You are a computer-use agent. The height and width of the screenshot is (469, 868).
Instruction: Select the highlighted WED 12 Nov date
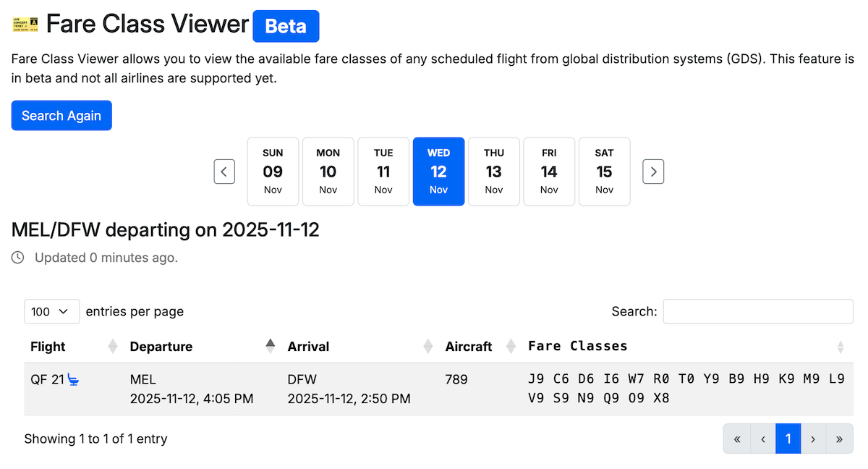tap(438, 172)
